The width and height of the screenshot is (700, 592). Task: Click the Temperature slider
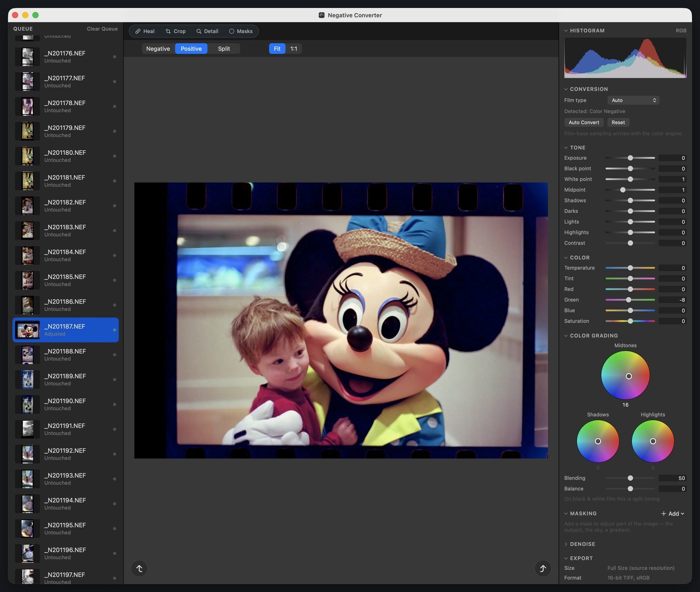(x=630, y=268)
